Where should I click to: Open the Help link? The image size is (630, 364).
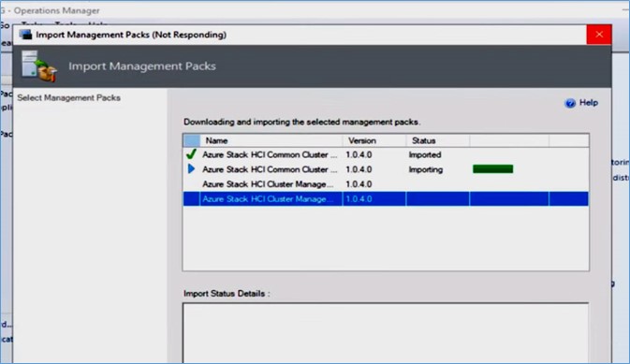588,103
